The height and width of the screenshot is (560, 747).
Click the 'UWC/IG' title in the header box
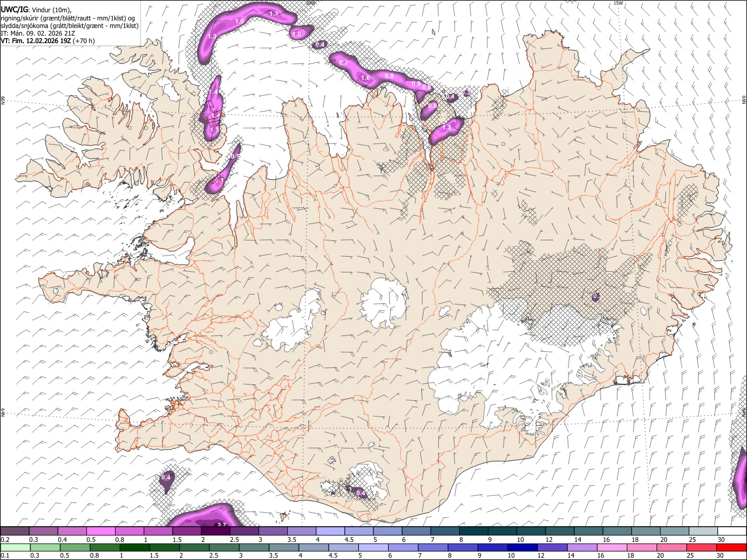click(14, 10)
